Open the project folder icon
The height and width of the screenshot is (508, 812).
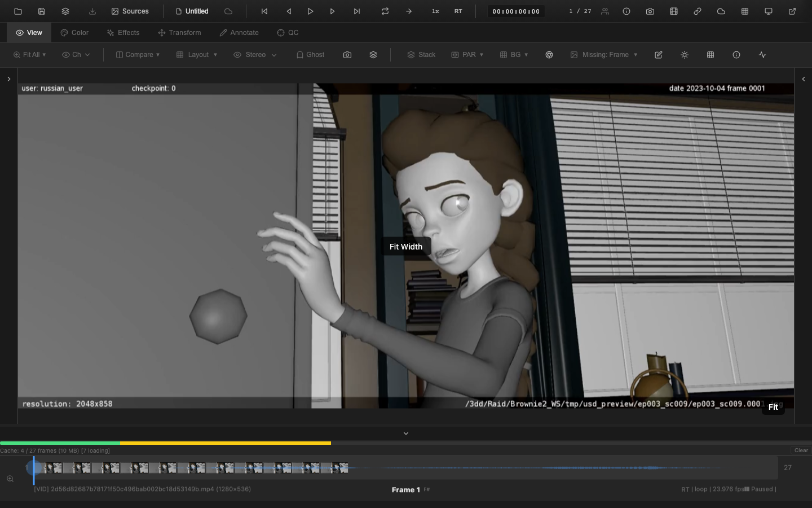tap(18, 11)
